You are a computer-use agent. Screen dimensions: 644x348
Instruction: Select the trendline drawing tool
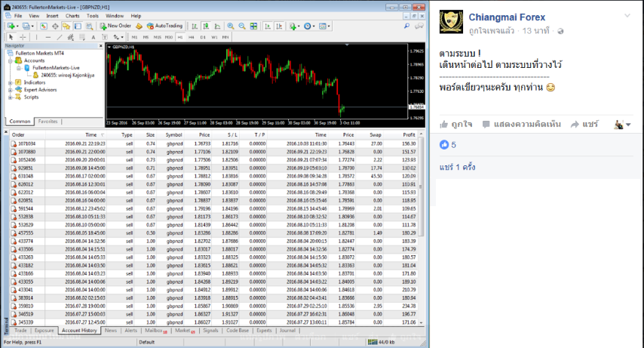60,37
